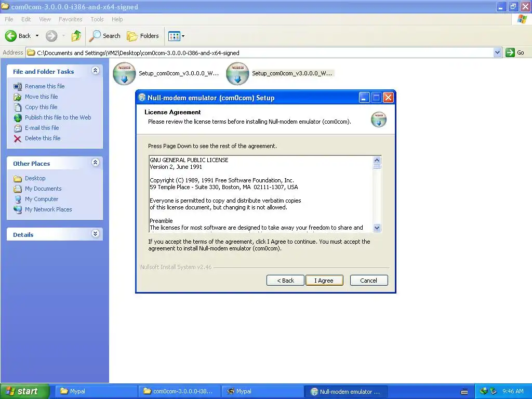
Task: Open My Network Places icon
Action: tap(18, 210)
